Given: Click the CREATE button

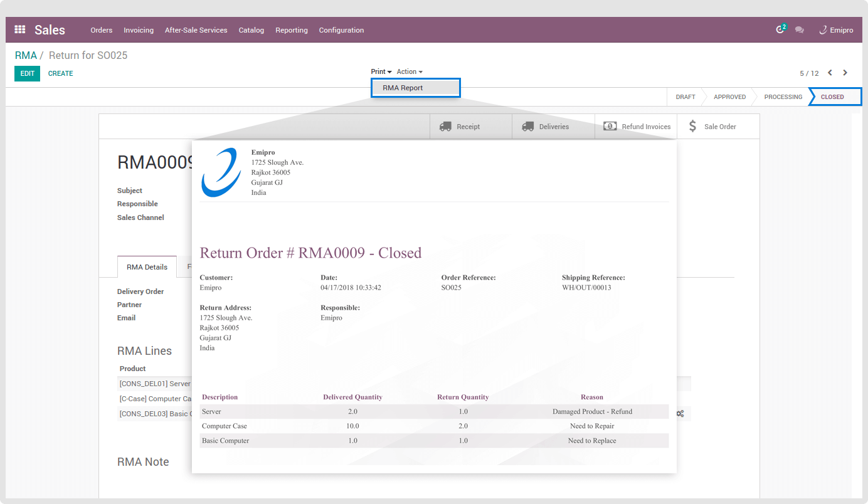Looking at the screenshot, I should coord(61,73).
